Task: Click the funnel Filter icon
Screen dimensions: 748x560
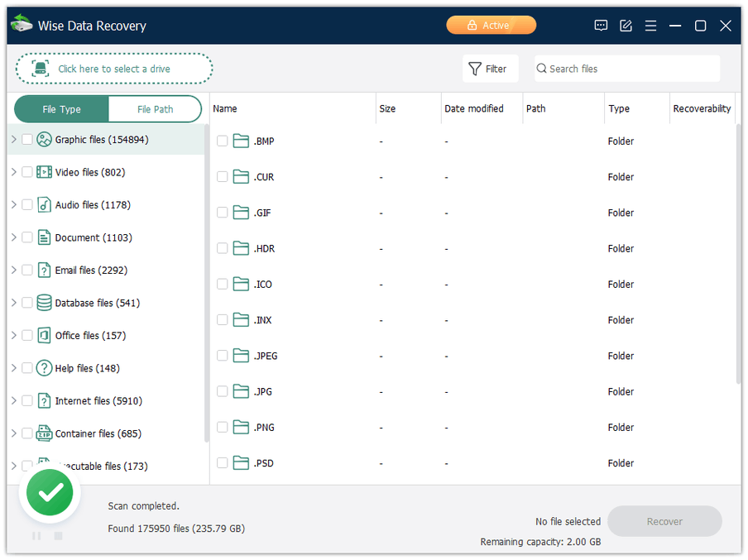Action: 474,69
